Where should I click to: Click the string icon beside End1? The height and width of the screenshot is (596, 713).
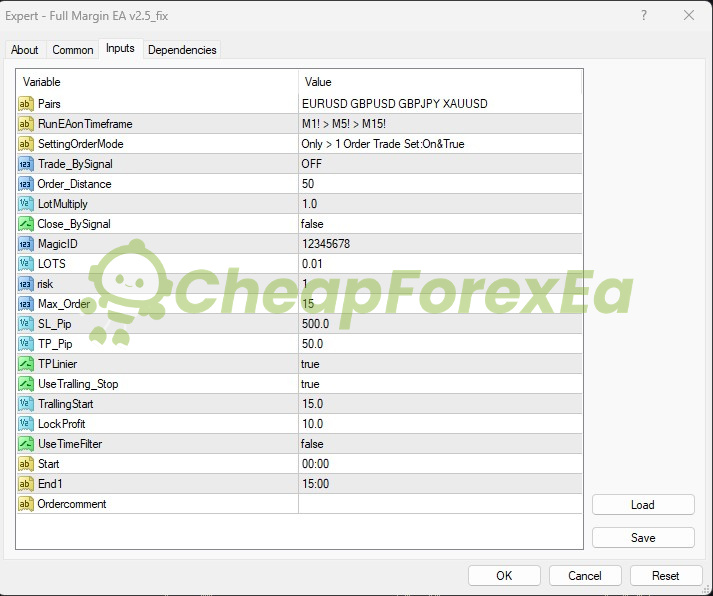26,484
